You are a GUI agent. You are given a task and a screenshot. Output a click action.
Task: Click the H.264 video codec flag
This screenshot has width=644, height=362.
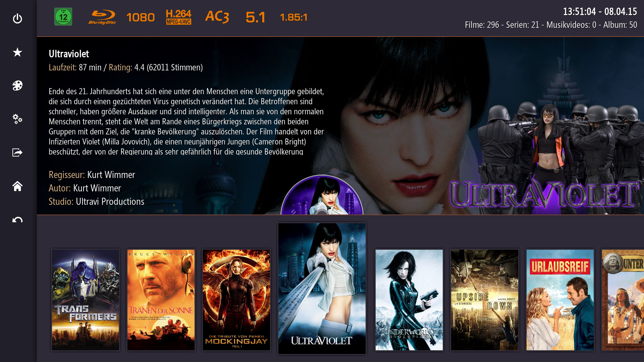(x=178, y=17)
